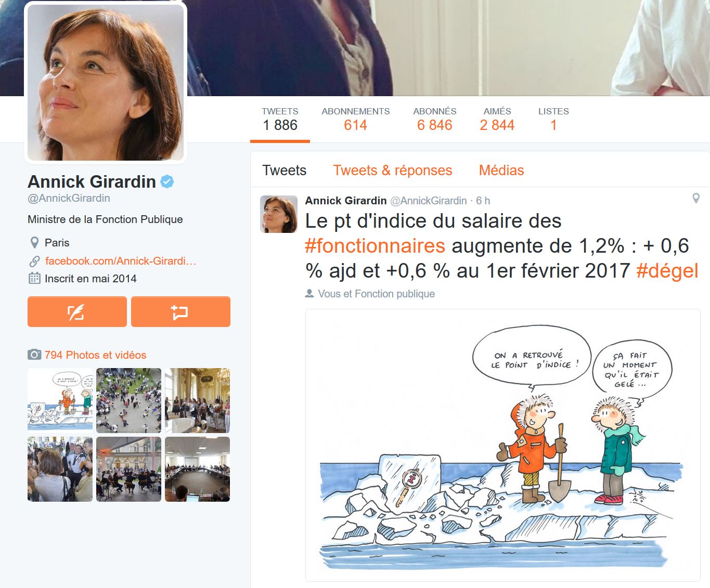The width and height of the screenshot is (710, 588).
Task: Open the Tweets & réponses tab
Action: pos(393,171)
